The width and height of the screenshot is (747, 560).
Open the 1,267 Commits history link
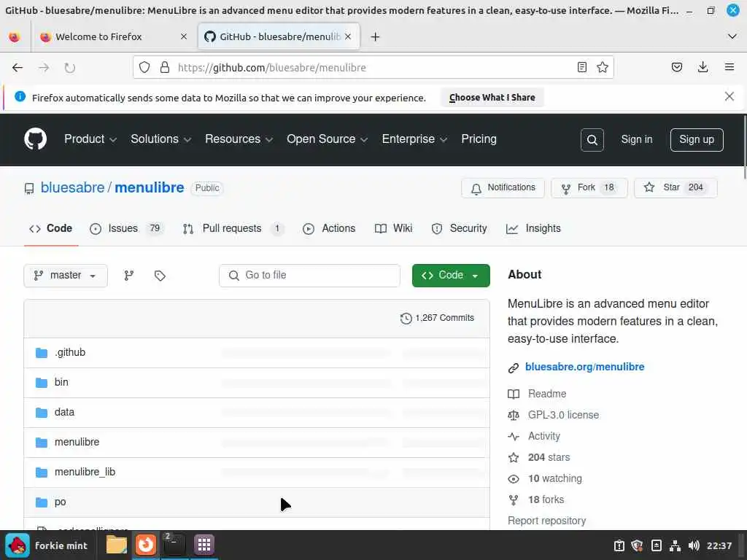tap(437, 318)
